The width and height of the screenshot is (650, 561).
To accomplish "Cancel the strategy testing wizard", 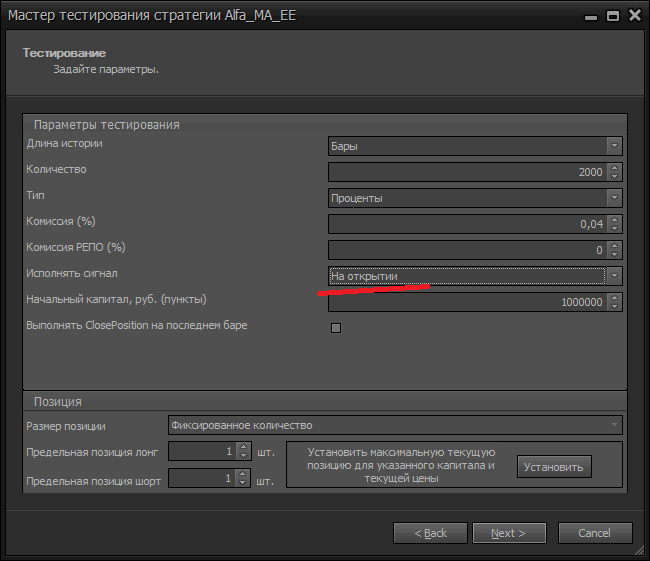I will coord(596,533).
